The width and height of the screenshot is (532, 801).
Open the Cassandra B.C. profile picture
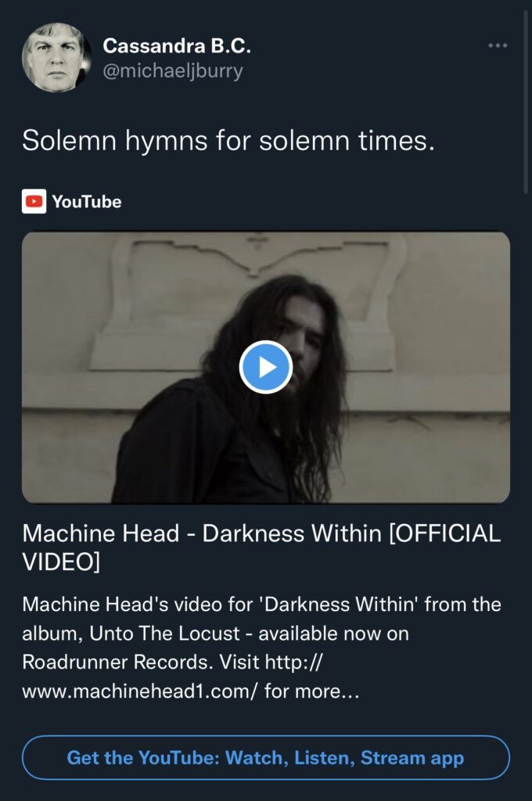(56, 58)
